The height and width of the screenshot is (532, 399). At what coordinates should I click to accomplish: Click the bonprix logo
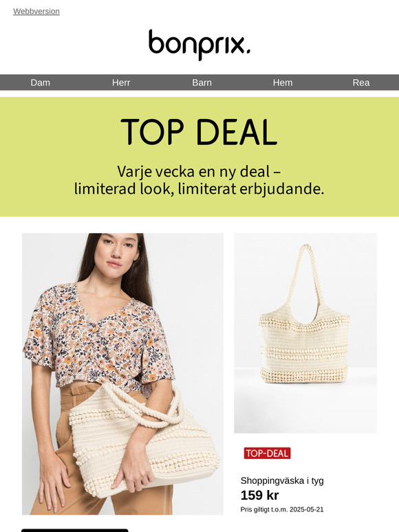(199, 45)
